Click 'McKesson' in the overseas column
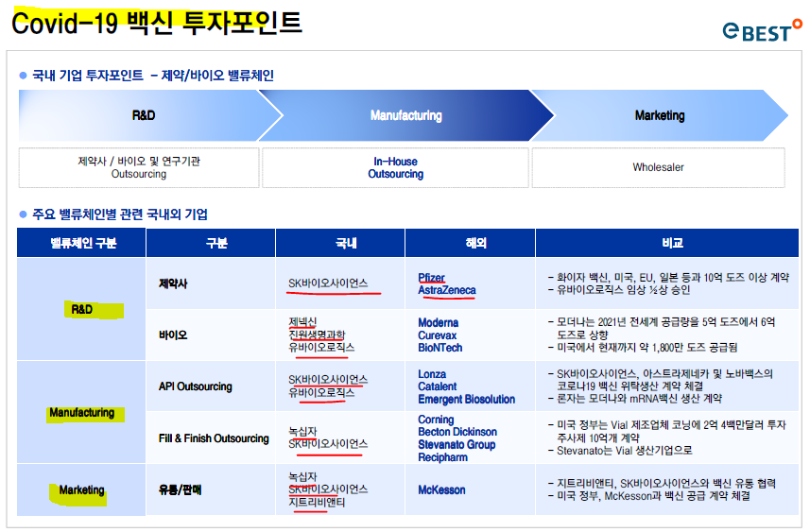Screen dimensions: 810x532 click(441, 490)
